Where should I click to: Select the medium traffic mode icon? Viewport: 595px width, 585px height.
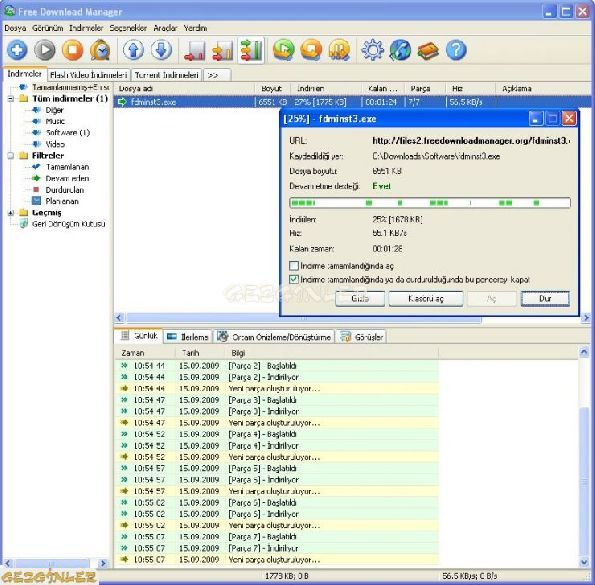coord(222,50)
